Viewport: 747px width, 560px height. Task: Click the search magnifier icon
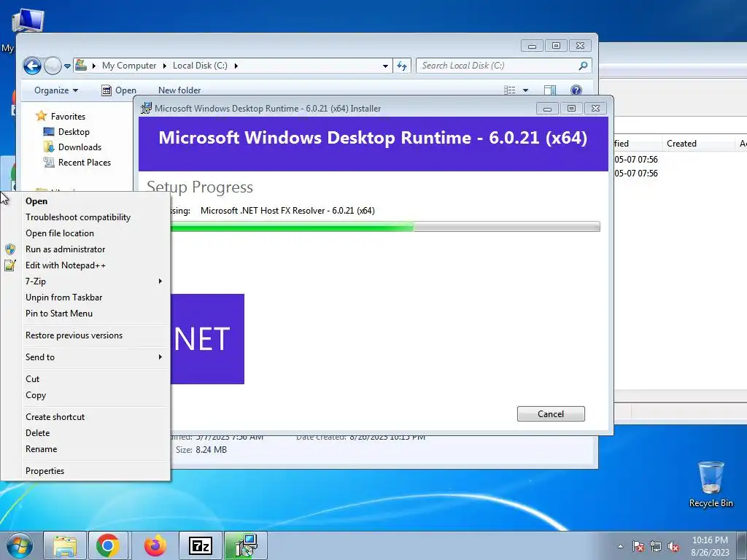pos(583,66)
